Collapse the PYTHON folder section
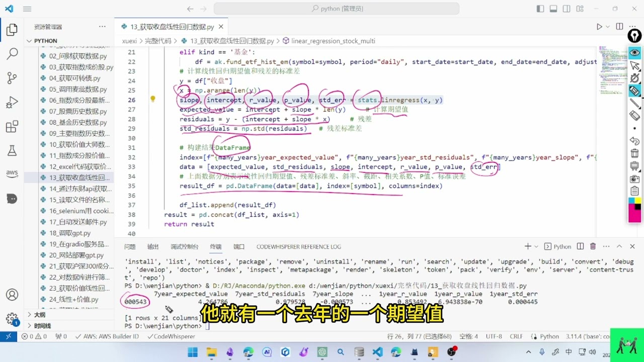 click(45, 41)
